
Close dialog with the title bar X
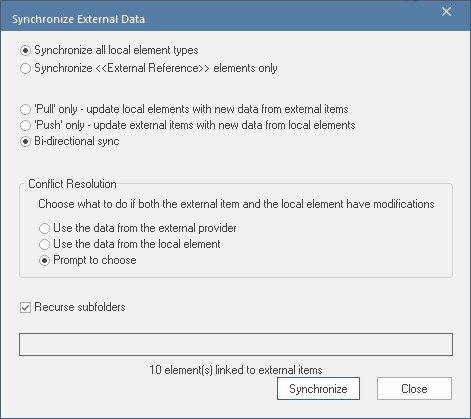[446, 12]
